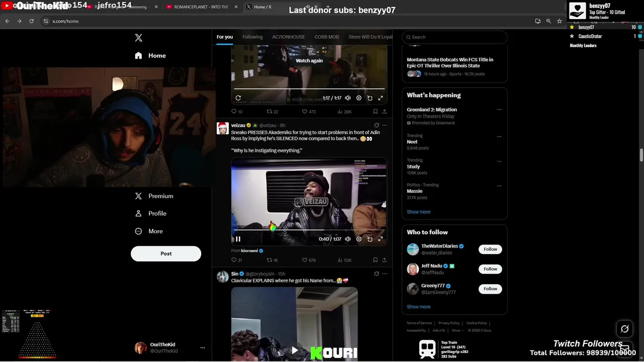Replay the finished 1:17 video
Image resolution: width=644 pixels, height=362 pixels.
[x=238, y=98]
